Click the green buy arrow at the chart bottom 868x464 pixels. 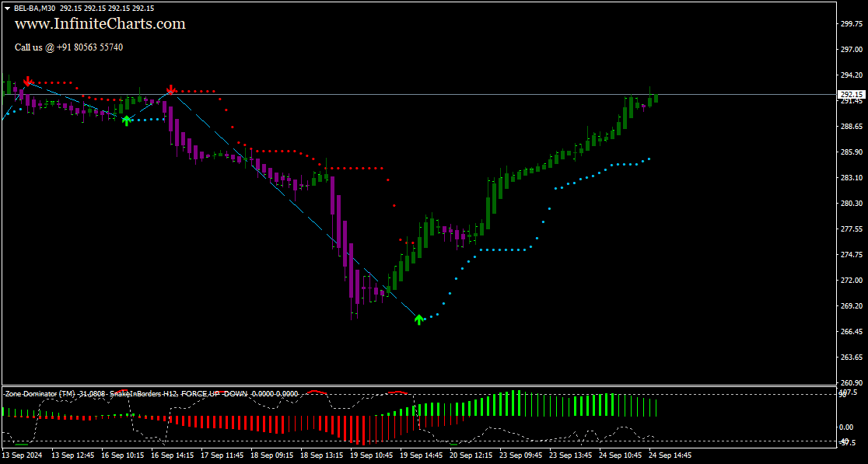[418, 319]
